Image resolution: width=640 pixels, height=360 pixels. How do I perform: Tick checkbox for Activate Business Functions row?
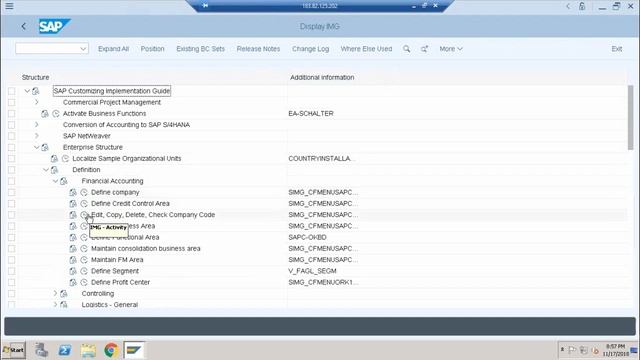pyautogui.click(x=11, y=113)
